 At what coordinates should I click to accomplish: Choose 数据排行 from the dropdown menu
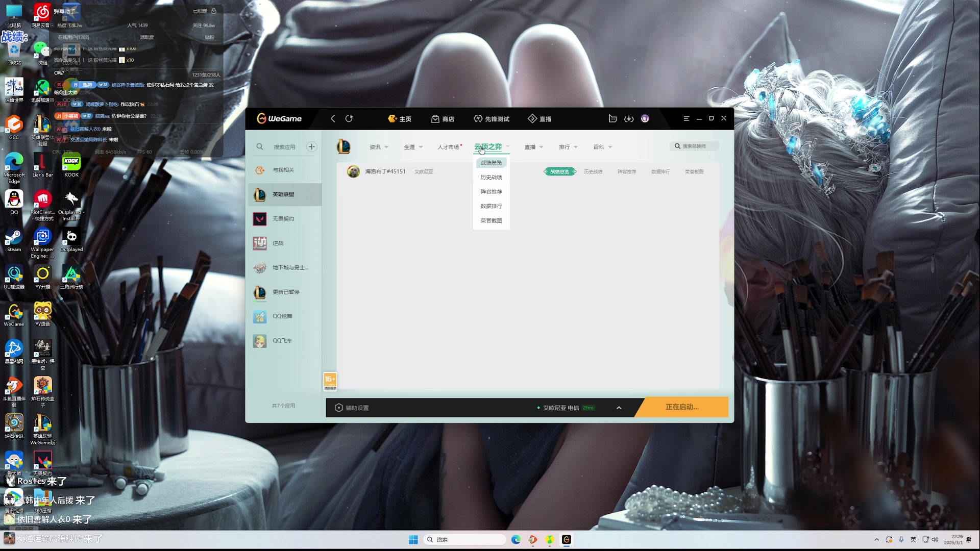[x=491, y=206]
